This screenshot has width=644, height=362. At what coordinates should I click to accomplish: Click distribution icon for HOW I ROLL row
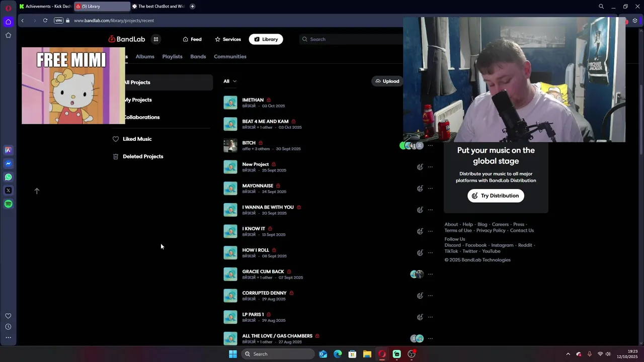point(420,253)
